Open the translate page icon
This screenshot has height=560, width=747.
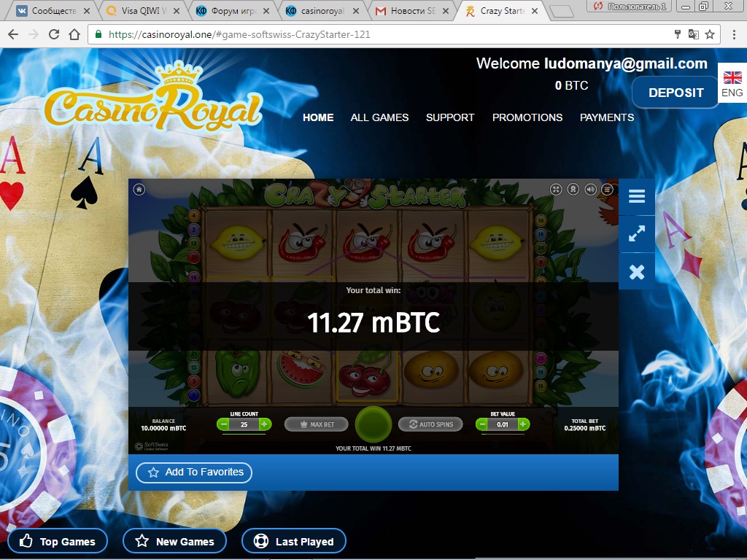[x=694, y=34]
